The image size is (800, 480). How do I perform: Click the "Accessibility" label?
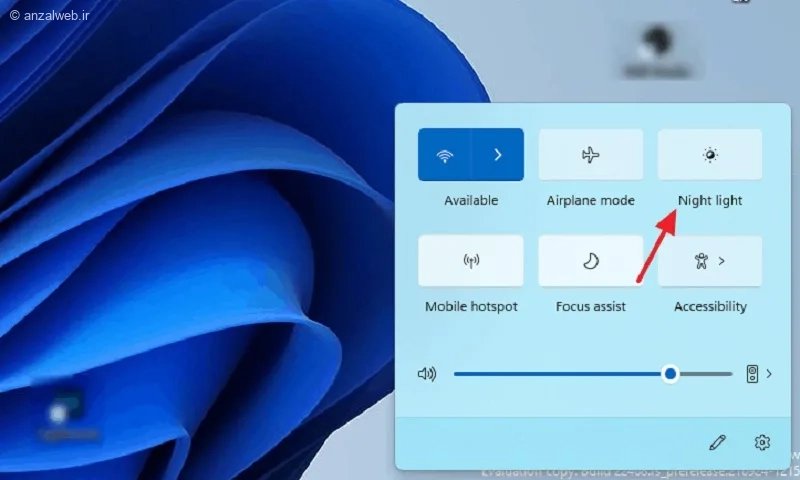point(710,306)
